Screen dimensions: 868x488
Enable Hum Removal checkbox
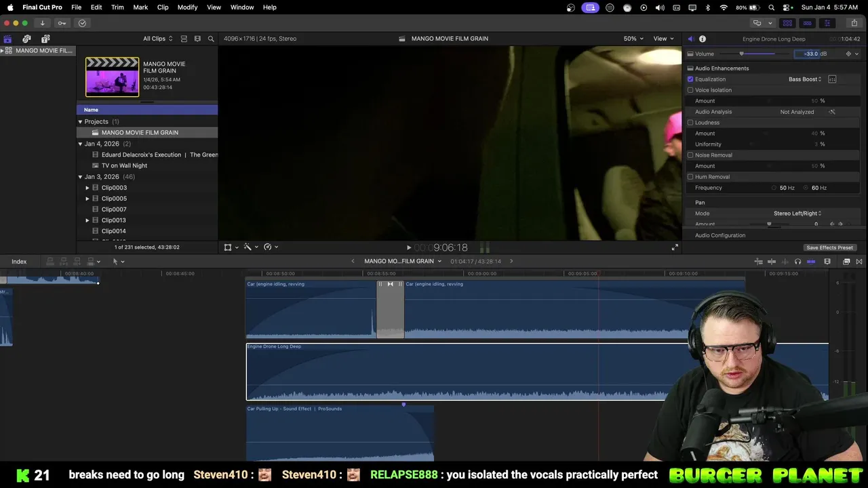tap(690, 177)
